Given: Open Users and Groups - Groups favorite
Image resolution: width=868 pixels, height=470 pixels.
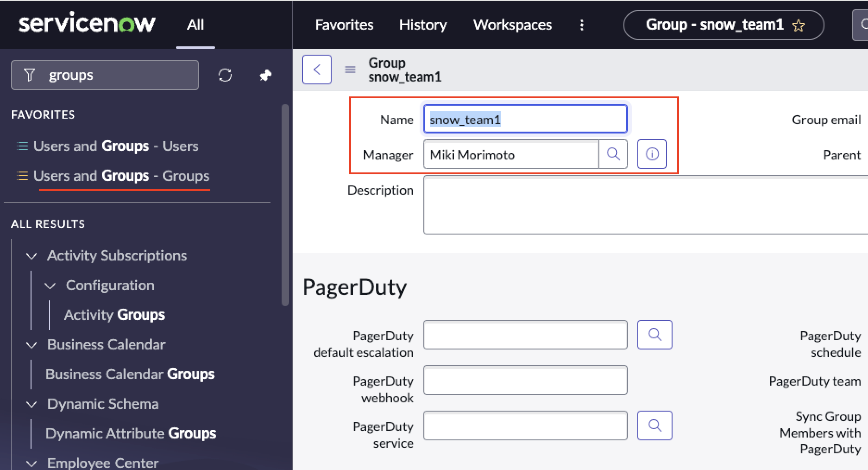Looking at the screenshot, I should tap(121, 176).
